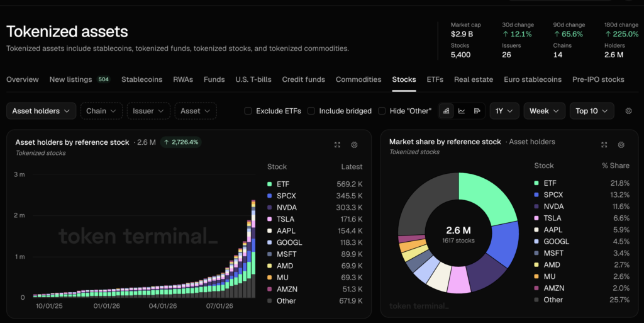Open the Funds tab
The image size is (644, 323).
click(214, 79)
